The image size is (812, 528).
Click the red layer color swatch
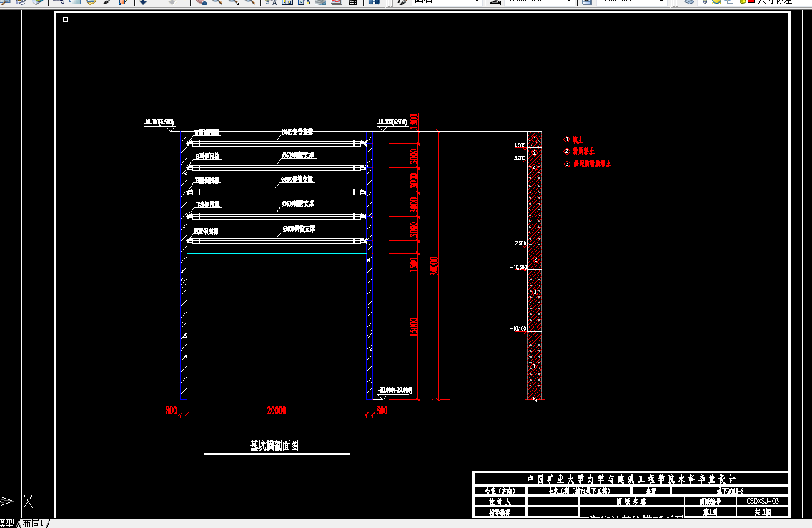pos(751,1)
